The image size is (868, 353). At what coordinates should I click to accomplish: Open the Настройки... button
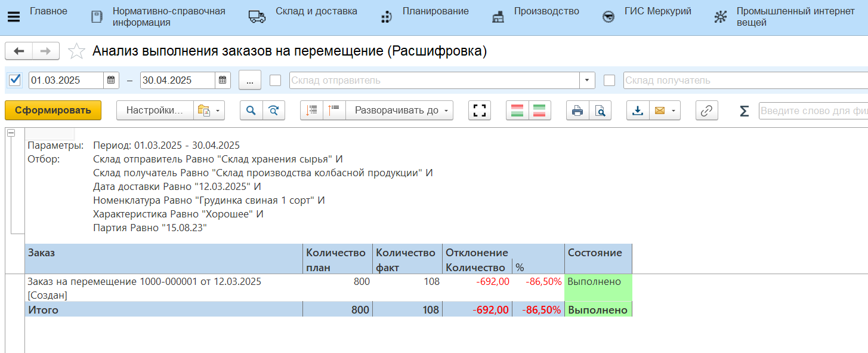coord(155,110)
